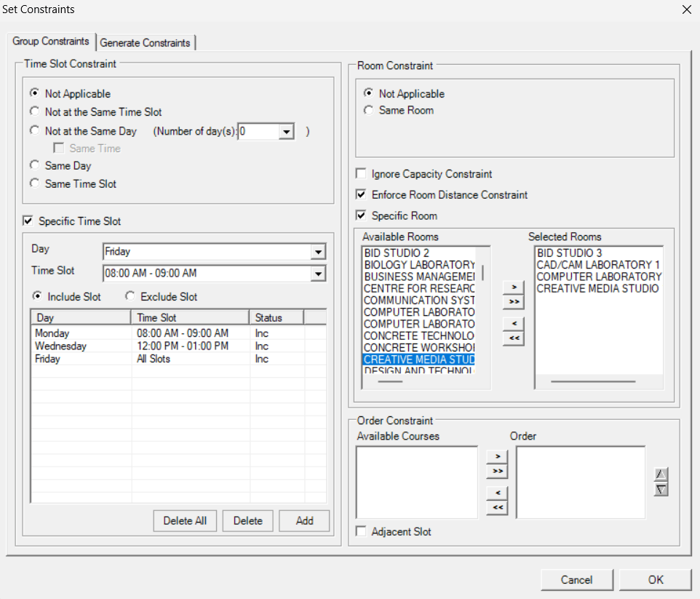The image size is (700, 599).
Task: Click the Delete All button
Action: click(x=185, y=521)
